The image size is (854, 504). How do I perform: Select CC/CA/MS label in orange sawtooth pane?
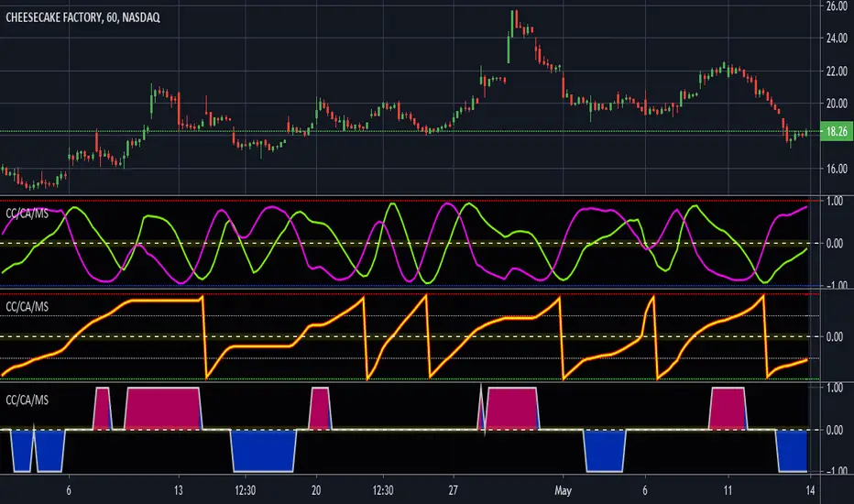[x=27, y=307]
